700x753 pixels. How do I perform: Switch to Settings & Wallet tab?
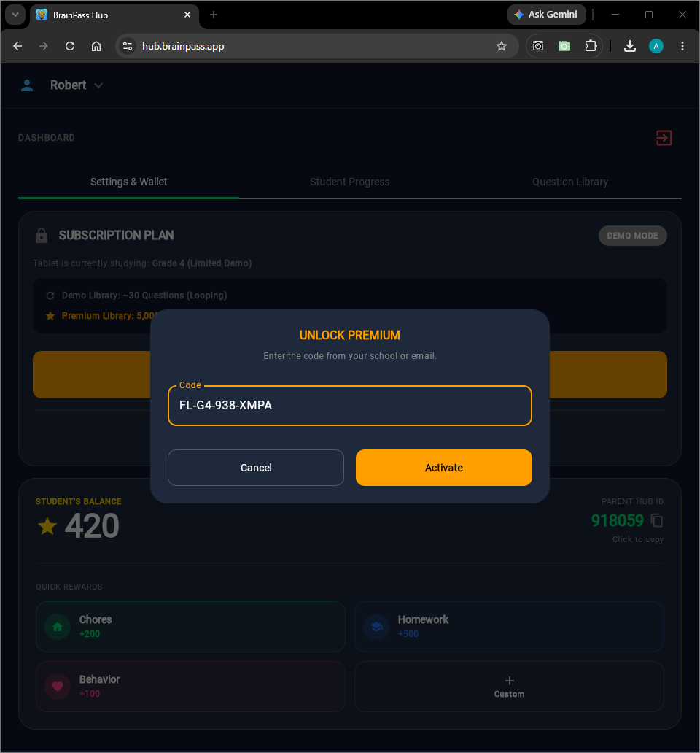(128, 182)
